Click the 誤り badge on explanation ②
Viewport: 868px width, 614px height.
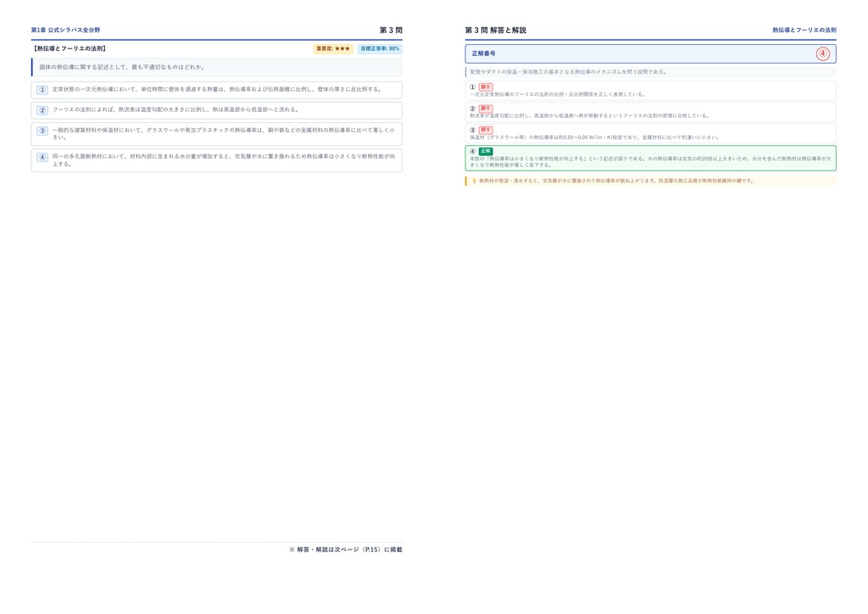click(x=486, y=109)
